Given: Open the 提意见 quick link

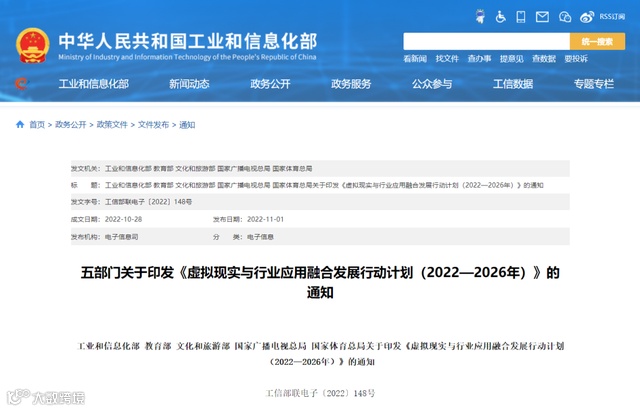Looking at the screenshot, I should coord(511,59).
